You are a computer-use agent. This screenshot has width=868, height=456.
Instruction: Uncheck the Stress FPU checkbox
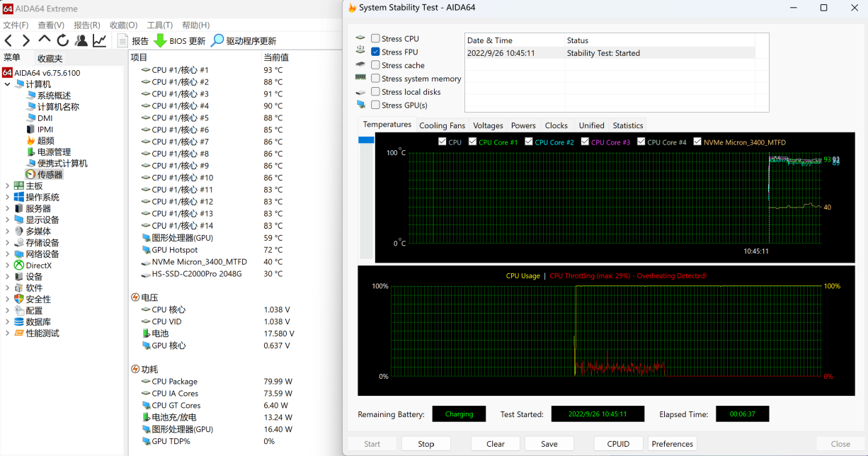pyautogui.click(x=375, y=52)
